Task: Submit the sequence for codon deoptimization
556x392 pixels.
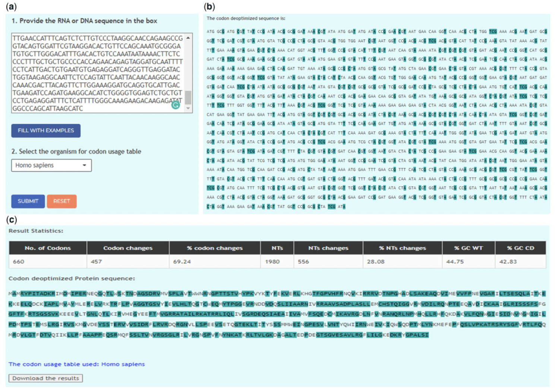Action: pos(28,201)
